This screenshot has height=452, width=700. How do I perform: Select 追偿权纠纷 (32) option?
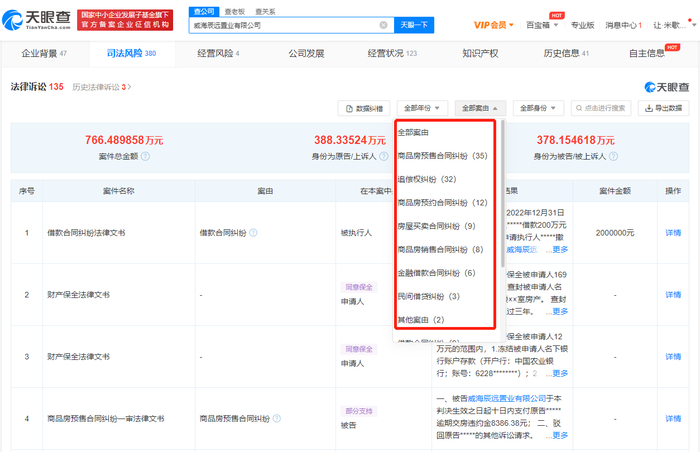tap(427, 180)
